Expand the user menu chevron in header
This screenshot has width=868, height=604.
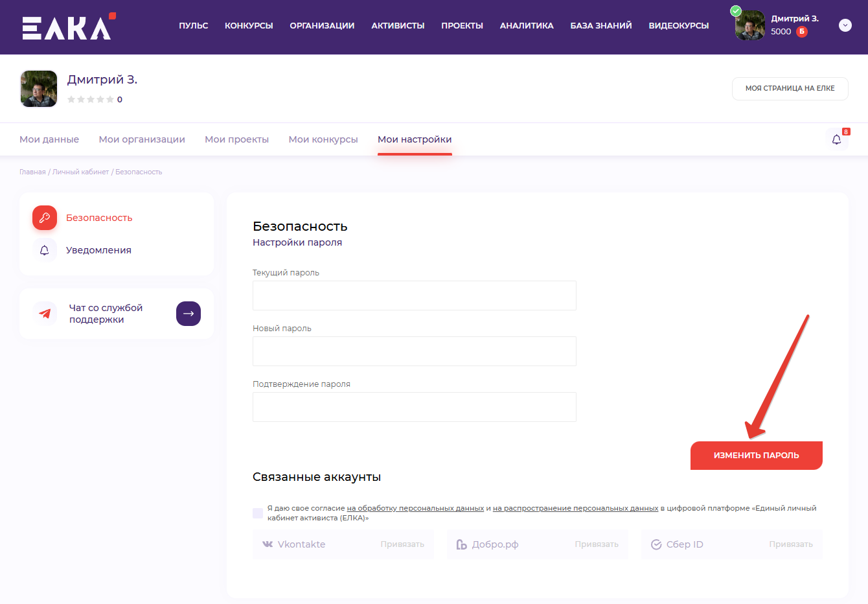(845, 25)
